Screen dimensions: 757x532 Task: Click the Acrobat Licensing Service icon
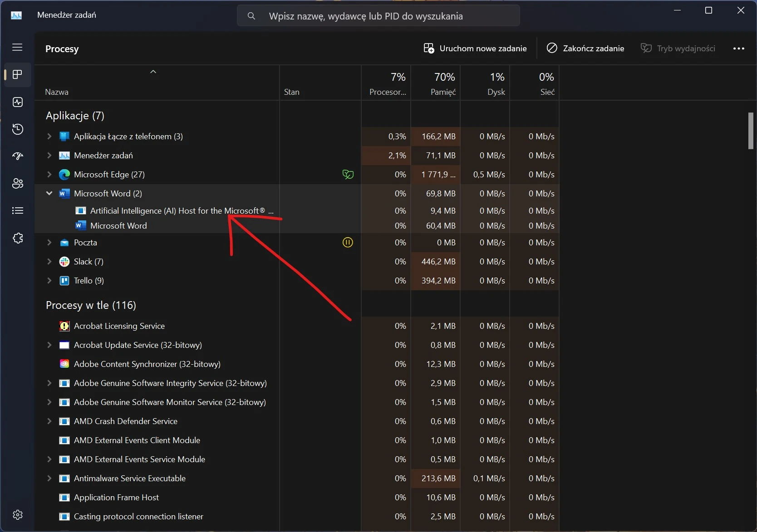click(x=64, y=326)
